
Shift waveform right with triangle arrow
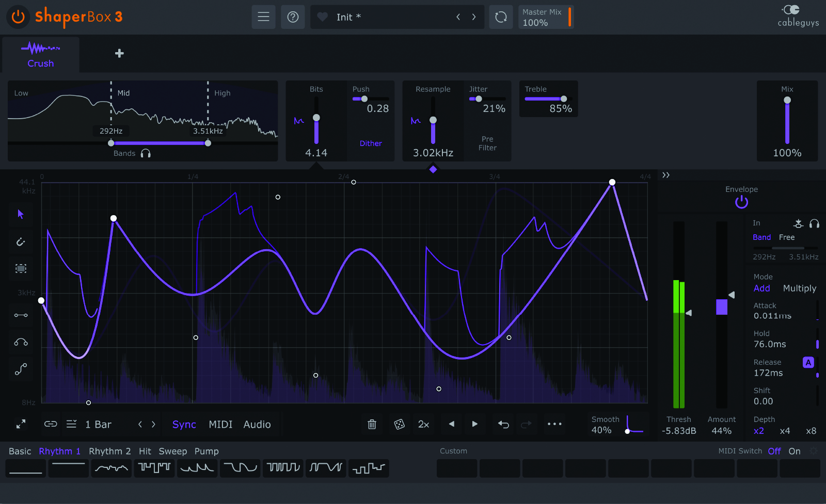click(474, 424)
